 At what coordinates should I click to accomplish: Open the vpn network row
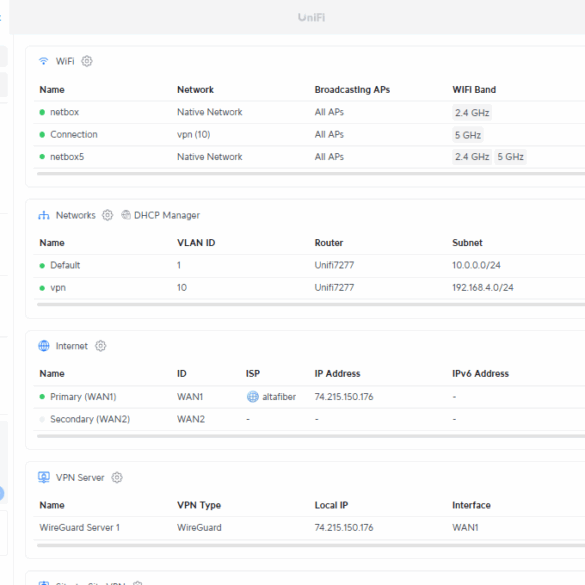tap(309, 288)
